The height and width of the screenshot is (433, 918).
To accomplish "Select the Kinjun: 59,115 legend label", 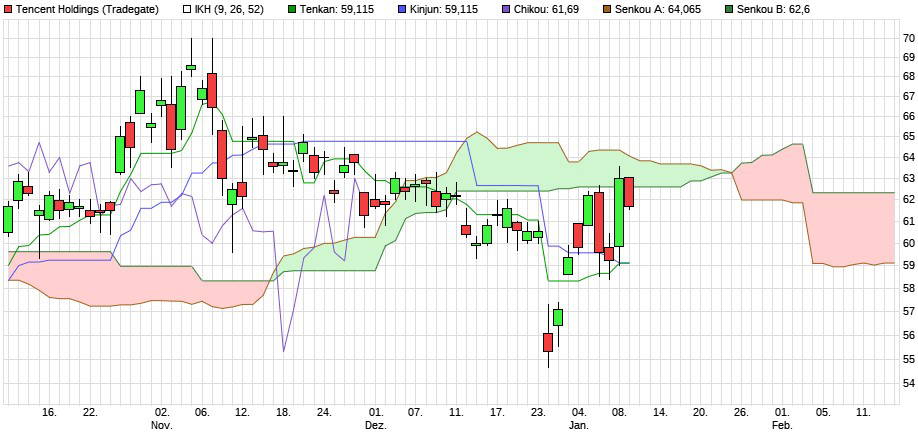I will 443,9.
